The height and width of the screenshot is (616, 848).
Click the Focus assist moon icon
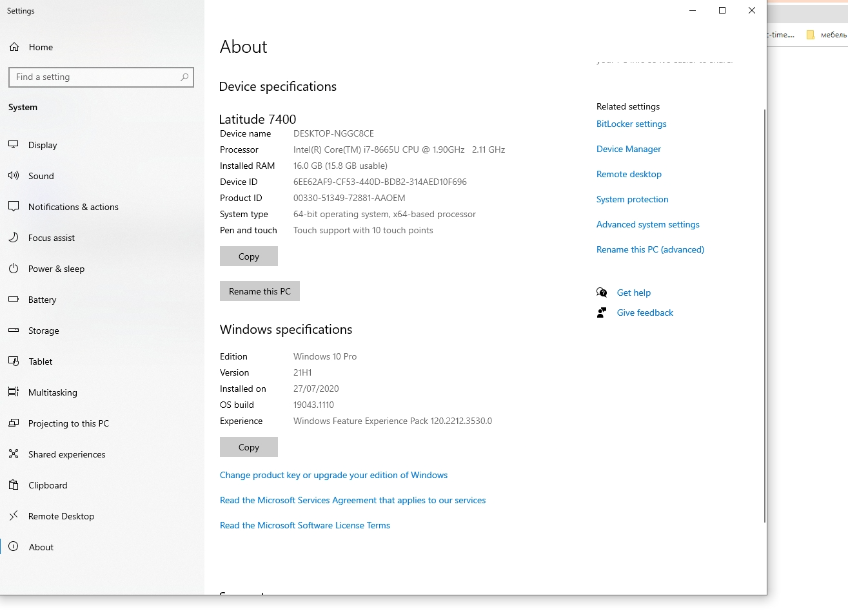(14, 237)
